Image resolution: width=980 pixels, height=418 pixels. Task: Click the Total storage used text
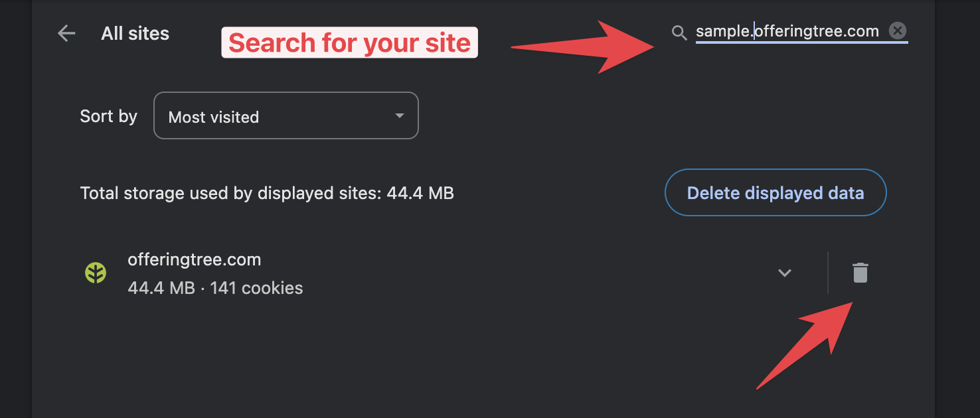point(267,193)
